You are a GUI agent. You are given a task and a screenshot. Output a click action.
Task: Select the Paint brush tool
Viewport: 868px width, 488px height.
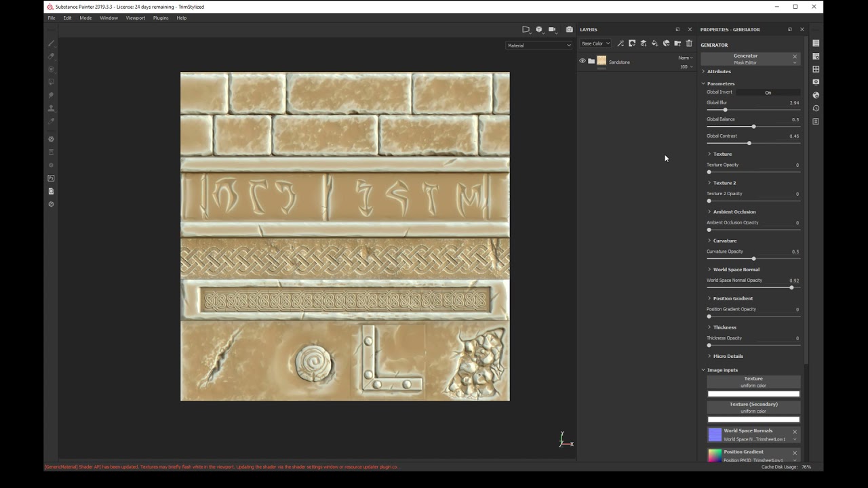click(x=52, y=43)
